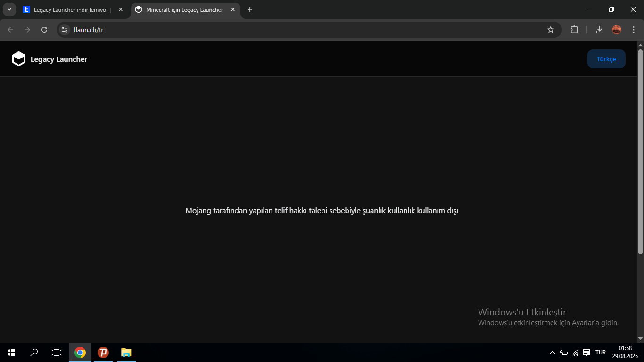
Task: Restore down the Chrome window
Action: pyautogui.click(x=611, y=9)
